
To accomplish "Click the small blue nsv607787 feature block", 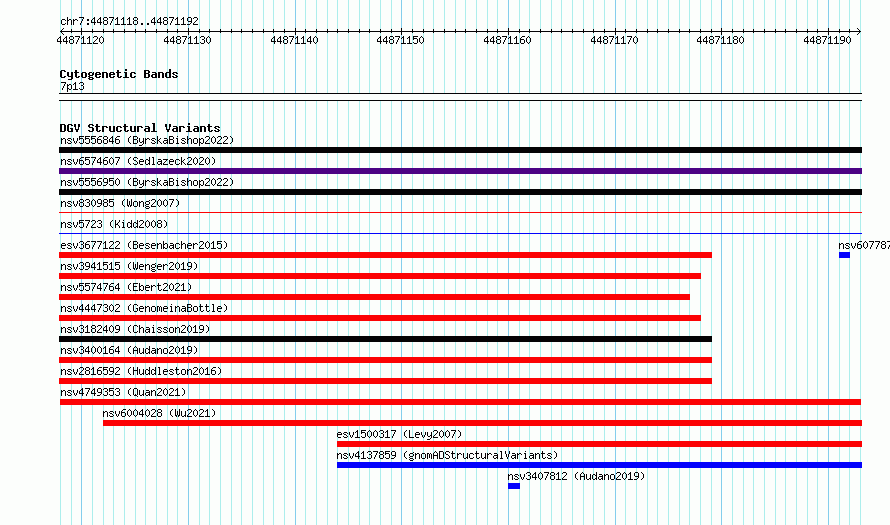I will click(844, 255).
